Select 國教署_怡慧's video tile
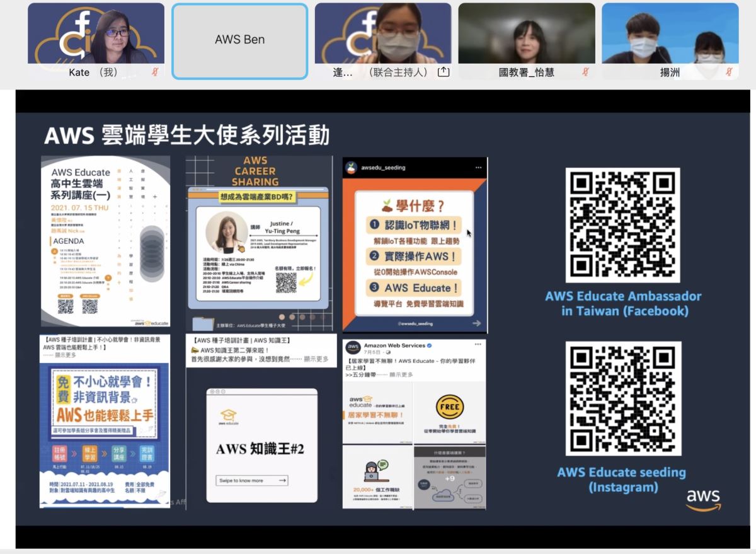Image resolution: width=756 pixels, height=554 pixels. point(527,41)
